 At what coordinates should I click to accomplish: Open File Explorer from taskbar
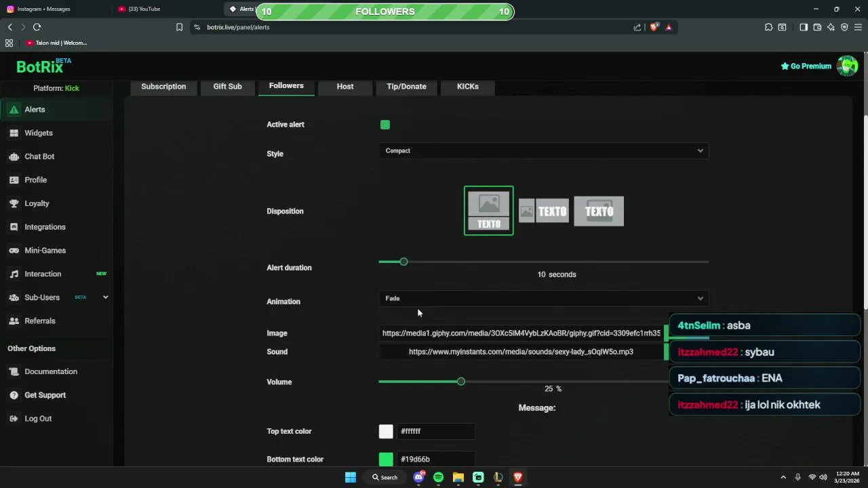[x=458, y=477]
